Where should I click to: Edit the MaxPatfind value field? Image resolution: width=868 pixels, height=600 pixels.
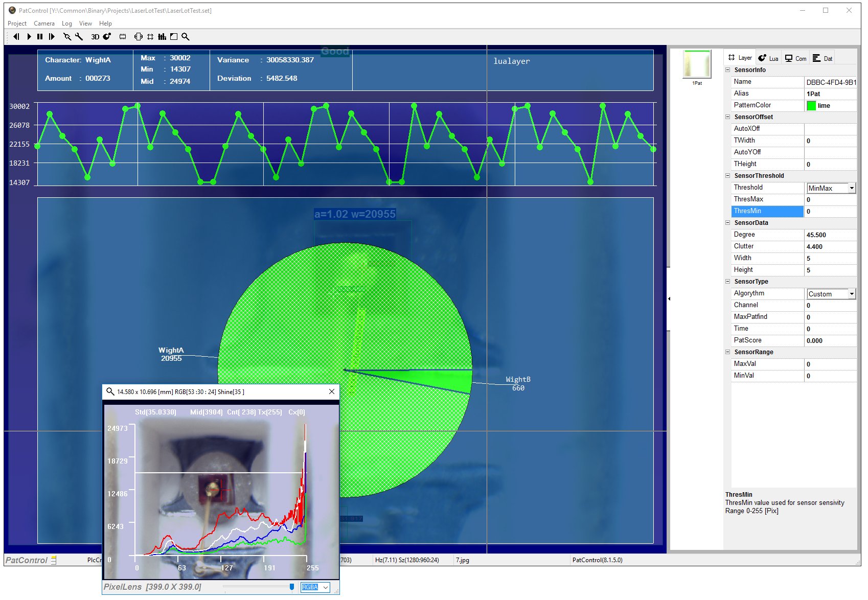coord(830,317)
